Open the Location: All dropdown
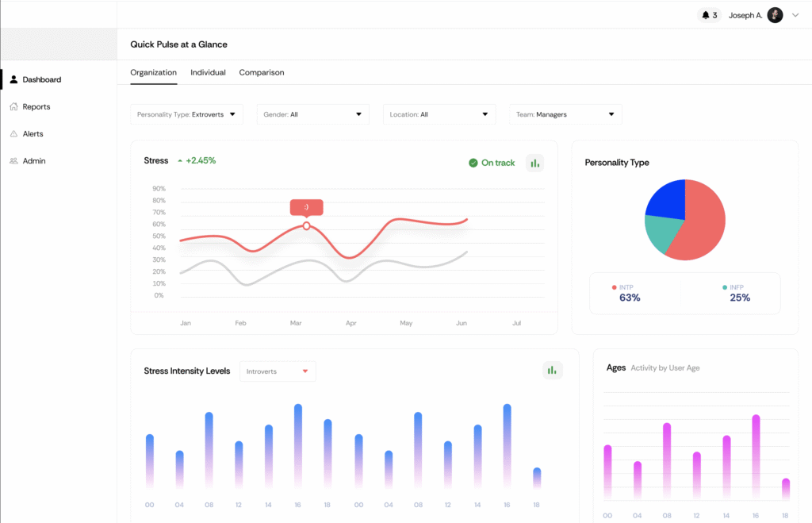This screenshot has width=812, height=523. (439, 114)
